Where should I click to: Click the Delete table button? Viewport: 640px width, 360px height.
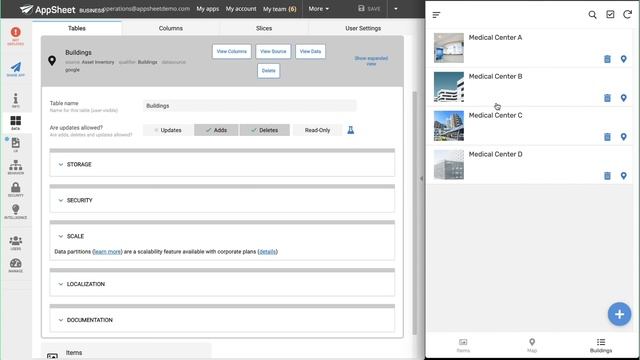(269, 71)
